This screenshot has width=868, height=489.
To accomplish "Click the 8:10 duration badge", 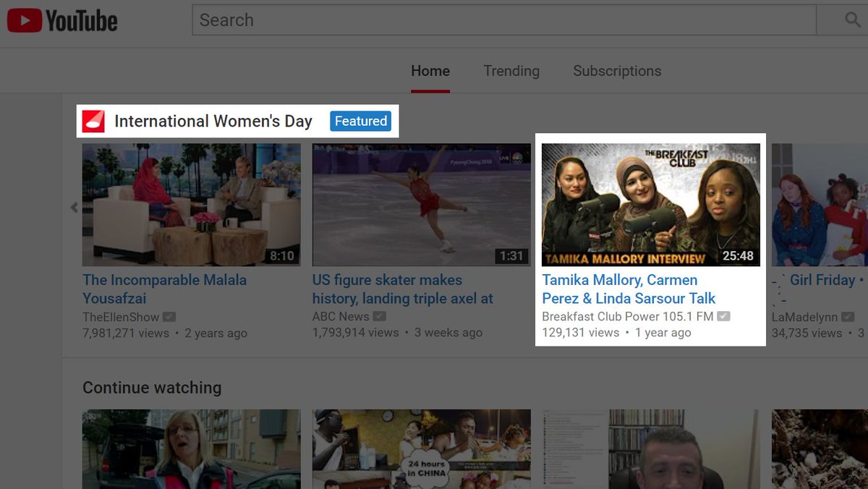I will click(x=281, y=256).
